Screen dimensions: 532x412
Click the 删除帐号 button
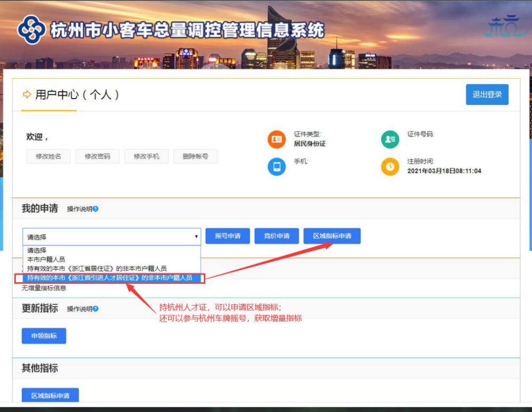(195, 156)
